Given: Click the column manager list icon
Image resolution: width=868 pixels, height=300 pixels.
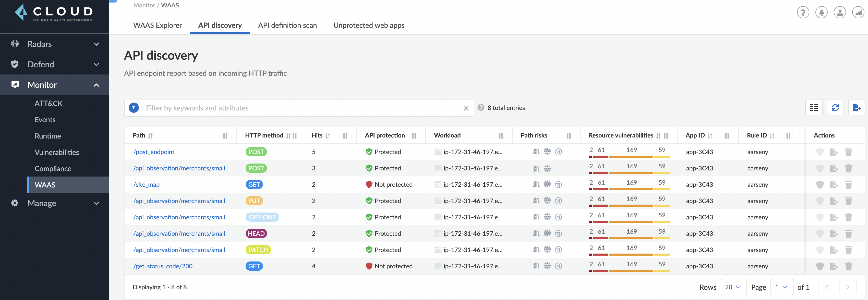Looking at the screenshot, I should click(x=814, y=107).
